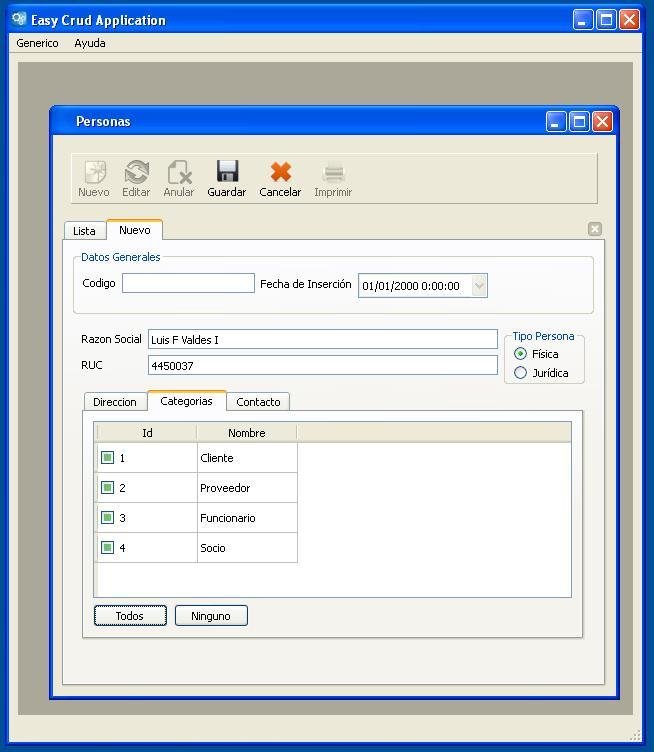This screenshot has width=654, height=752.
Task: Minimize the Personas window
Action: coord(556,122)
